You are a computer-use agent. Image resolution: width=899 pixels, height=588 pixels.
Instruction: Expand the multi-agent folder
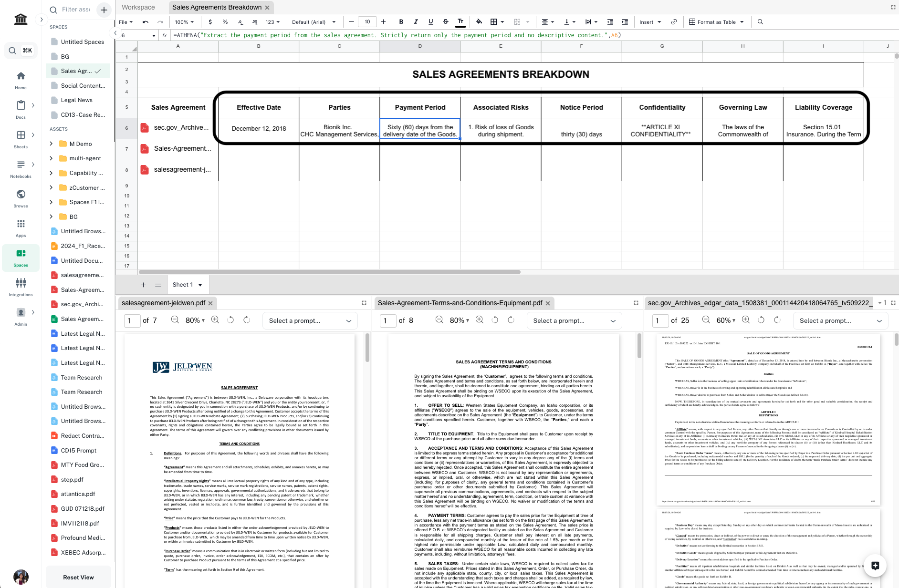[51, 158]
